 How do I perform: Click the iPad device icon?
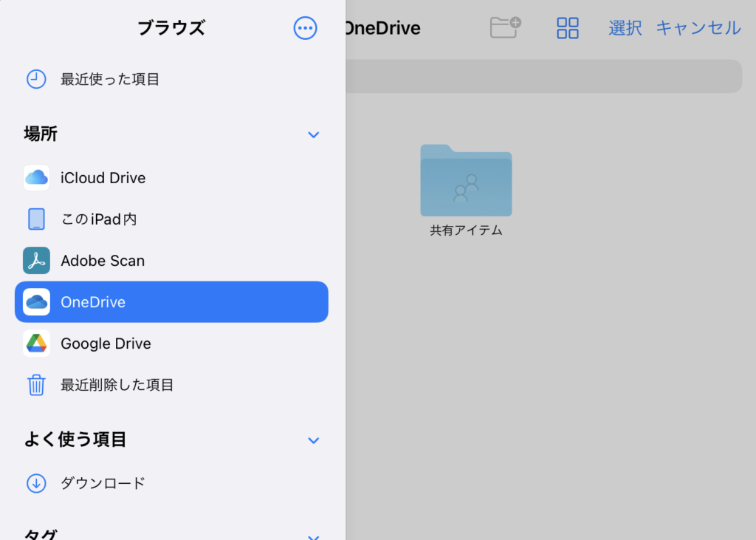pyautogui.click(x=36, y=219)
